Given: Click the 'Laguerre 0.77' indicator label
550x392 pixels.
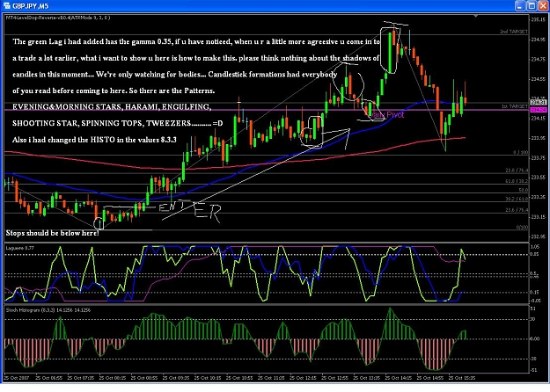Looking at the screenshot, I should click(20, 248).
